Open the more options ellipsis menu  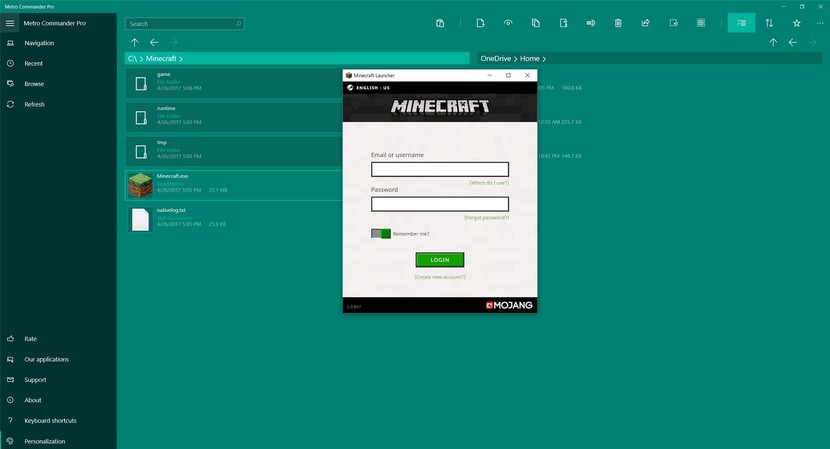(x=820, y=23)
